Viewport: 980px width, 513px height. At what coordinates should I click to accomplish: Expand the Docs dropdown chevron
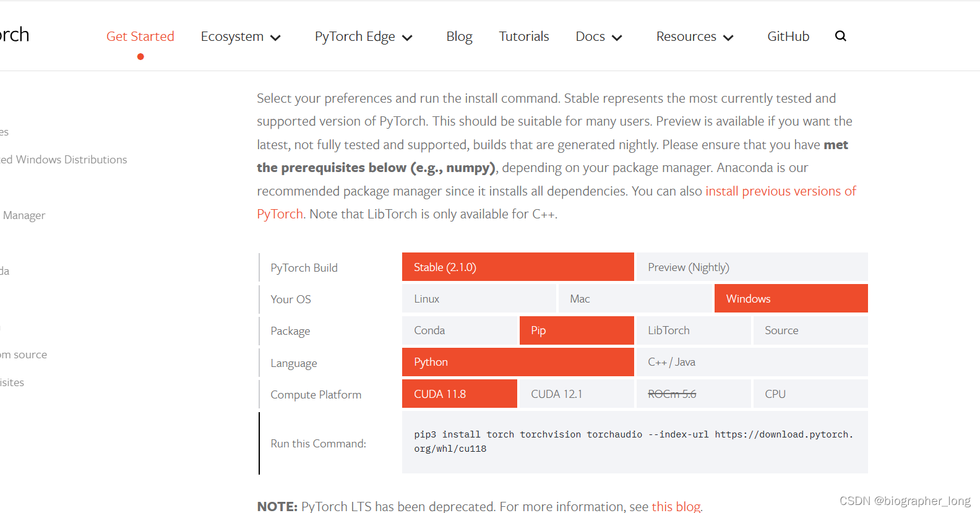[x=617, y=38]
